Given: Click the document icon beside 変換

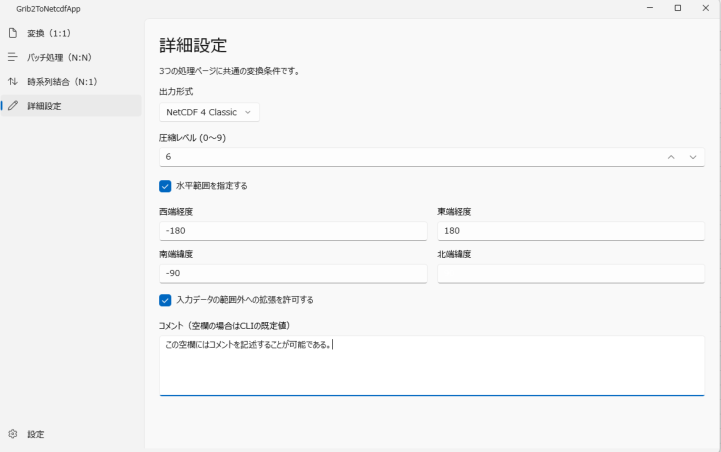Looking at the screenshot, I should pyautogui.click(x=13, y=33).
